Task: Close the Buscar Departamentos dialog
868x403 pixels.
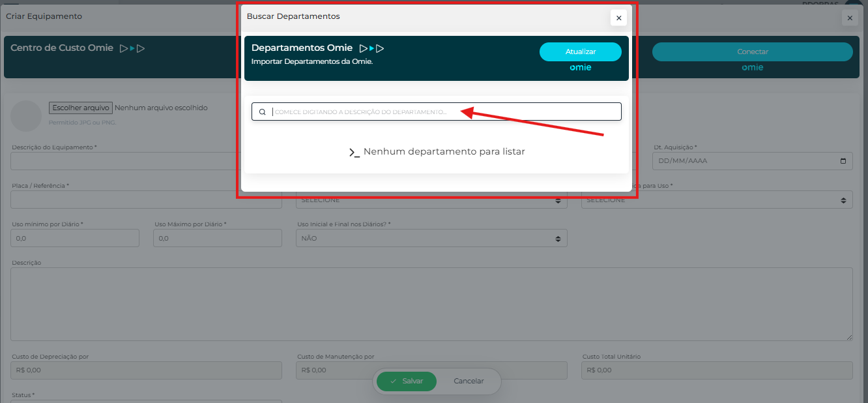Action: 618,18
